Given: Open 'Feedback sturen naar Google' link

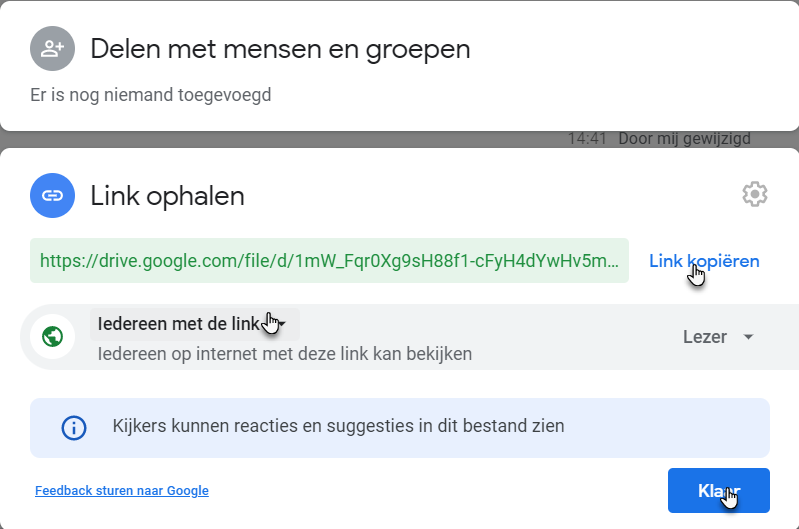Looking at the screenshot, I should (122, 491).
